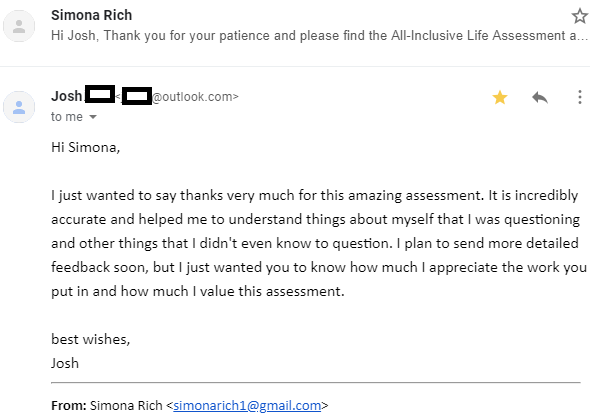Click the email body paragraph about the assessment
Screen dimensions: 605x419
(x=319, y=243)
